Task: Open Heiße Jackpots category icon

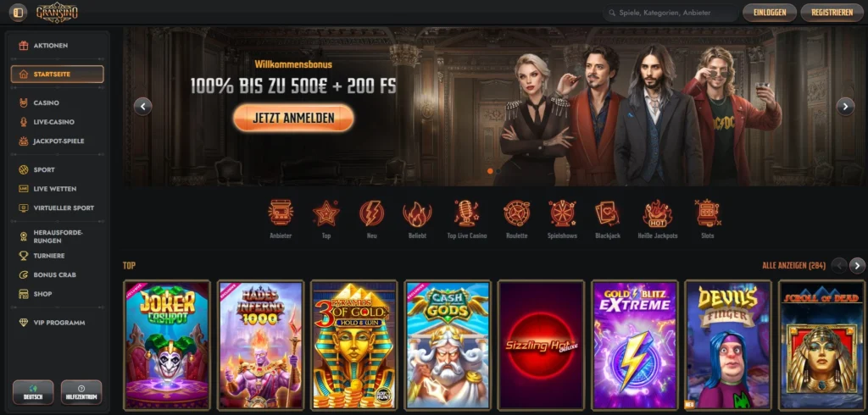Action: (657, 213)
